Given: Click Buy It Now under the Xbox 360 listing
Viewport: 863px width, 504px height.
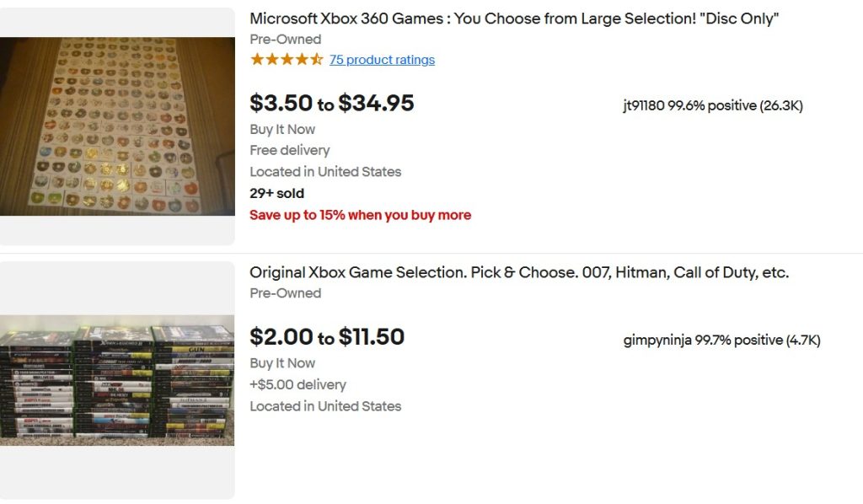Looking at the screenshot, I should (x=282, y=129).
